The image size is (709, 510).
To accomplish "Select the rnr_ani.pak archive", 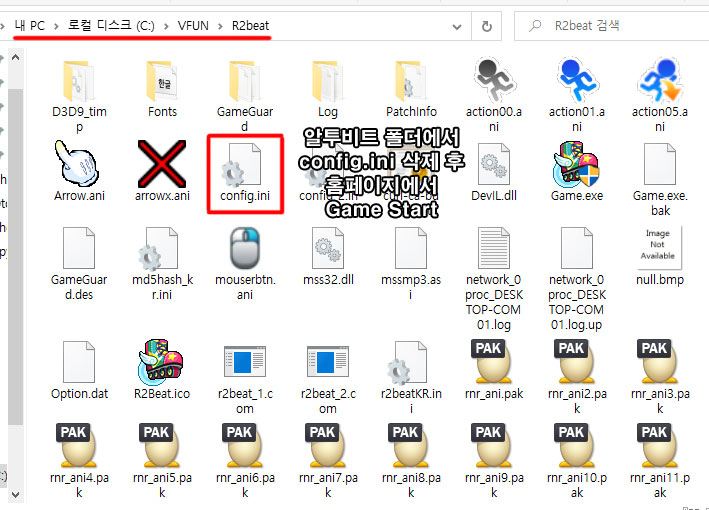I will pyautogui.click(x=494, y=369).
